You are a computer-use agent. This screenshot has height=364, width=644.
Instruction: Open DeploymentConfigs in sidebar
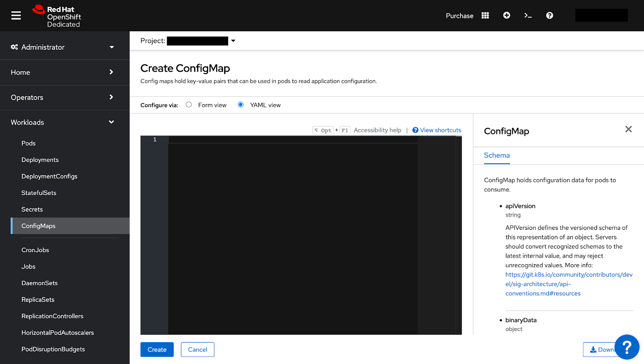[x=49, y=176]
